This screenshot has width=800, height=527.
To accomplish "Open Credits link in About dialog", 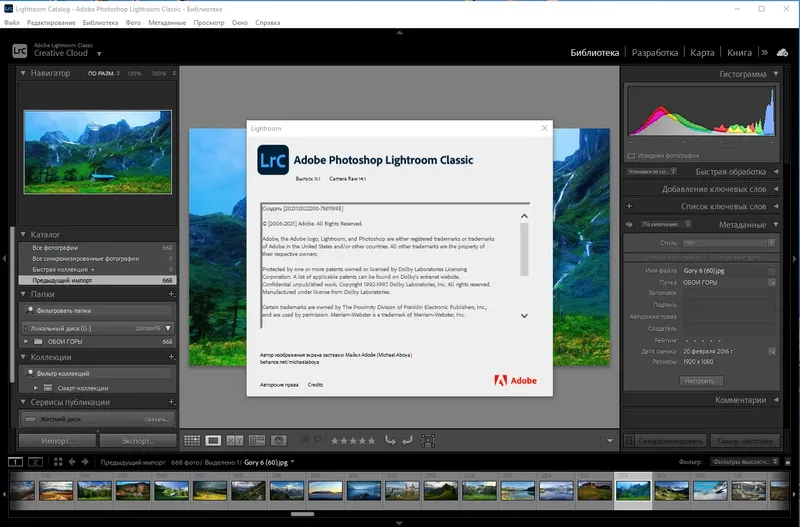I will (315, 385).
